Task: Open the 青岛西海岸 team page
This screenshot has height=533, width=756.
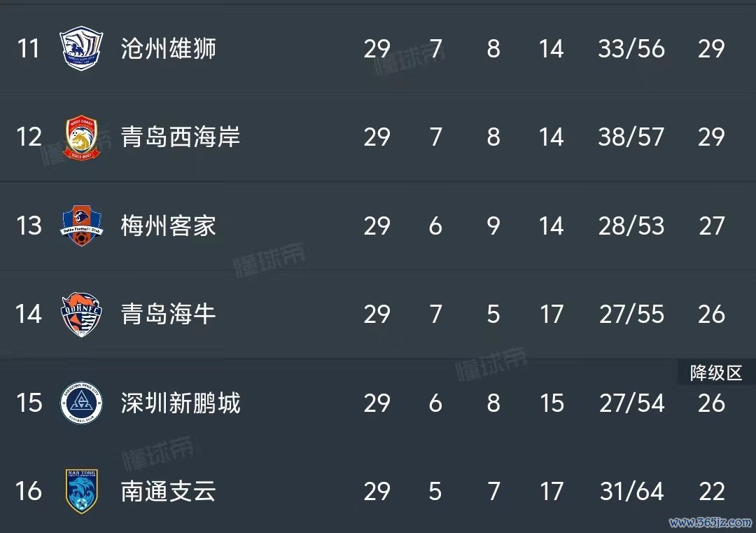Action: (181, 137)
